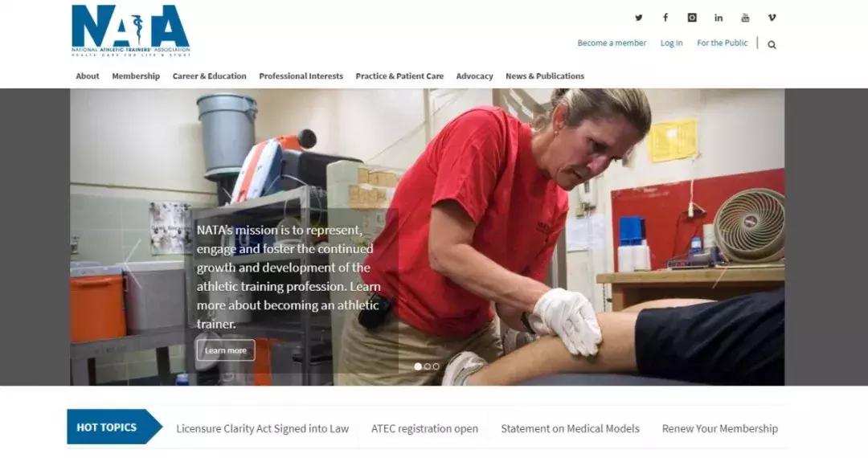Select the first carousel slide dot

(x=418, y=366)
